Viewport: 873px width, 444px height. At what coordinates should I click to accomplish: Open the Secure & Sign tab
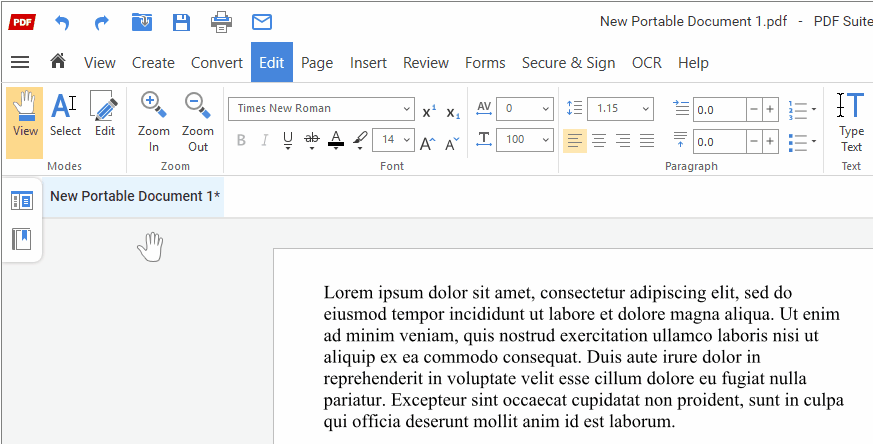point(568,62)
